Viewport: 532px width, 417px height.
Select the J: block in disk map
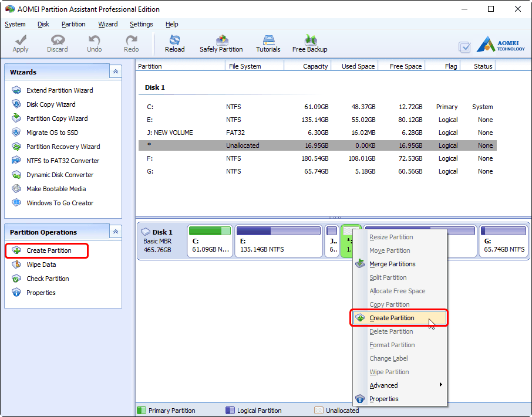click(x=332, y=241)
